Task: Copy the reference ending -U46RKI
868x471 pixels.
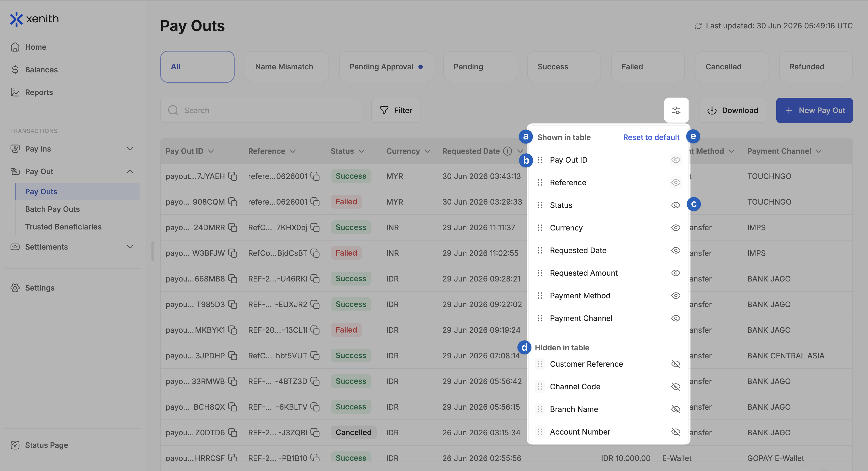Action: pos(315,278)
